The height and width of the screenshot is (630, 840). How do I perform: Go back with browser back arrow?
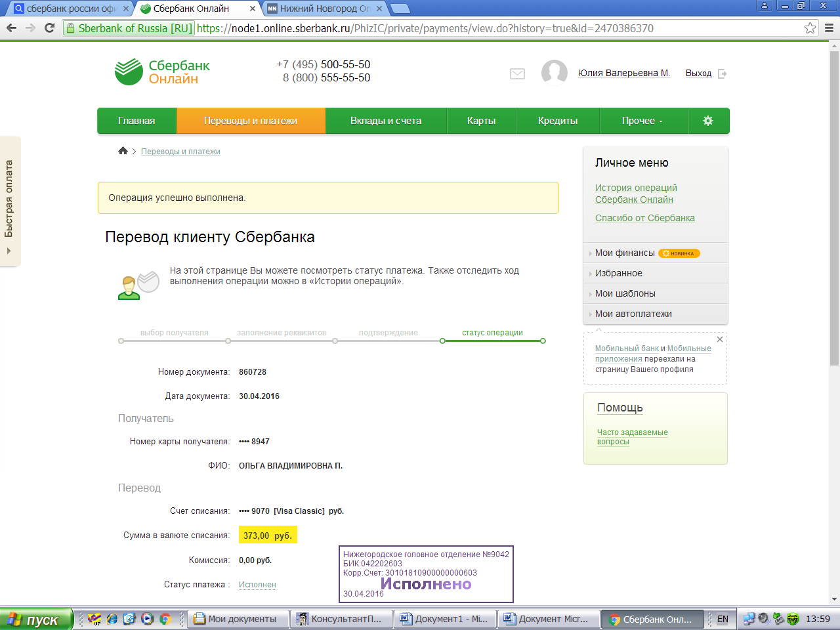point(11,28)
